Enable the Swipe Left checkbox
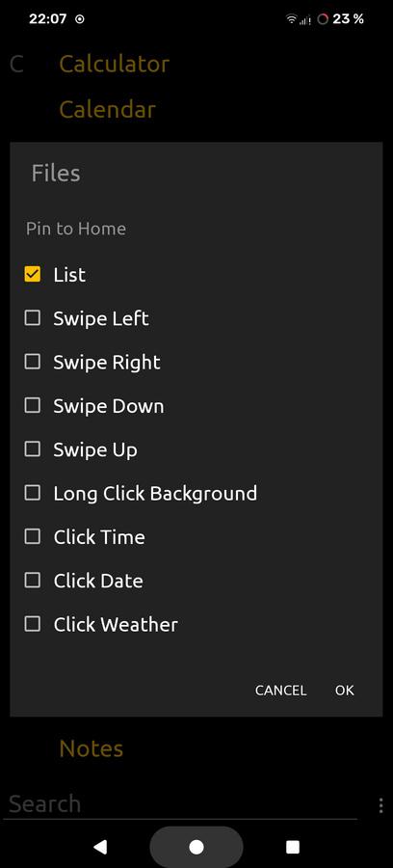The image size is (393, 868). click(x=33, y=318)
